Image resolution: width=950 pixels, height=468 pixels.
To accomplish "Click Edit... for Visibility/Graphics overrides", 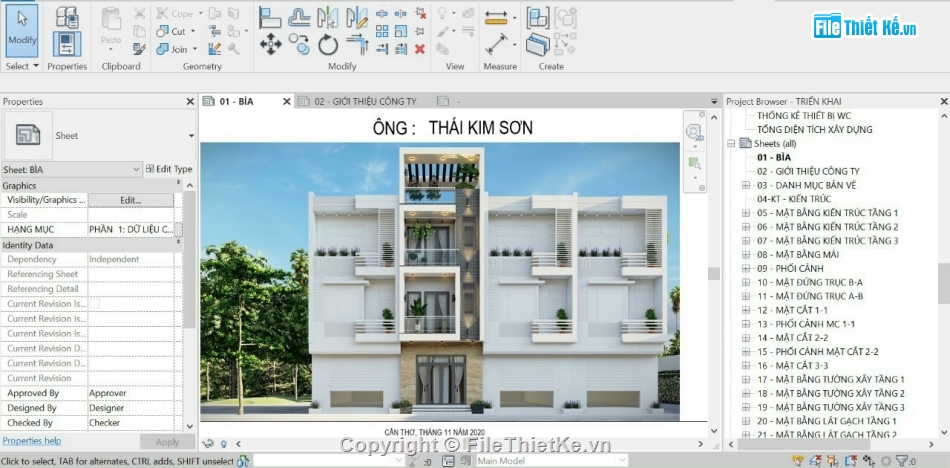I will point(131,200).
